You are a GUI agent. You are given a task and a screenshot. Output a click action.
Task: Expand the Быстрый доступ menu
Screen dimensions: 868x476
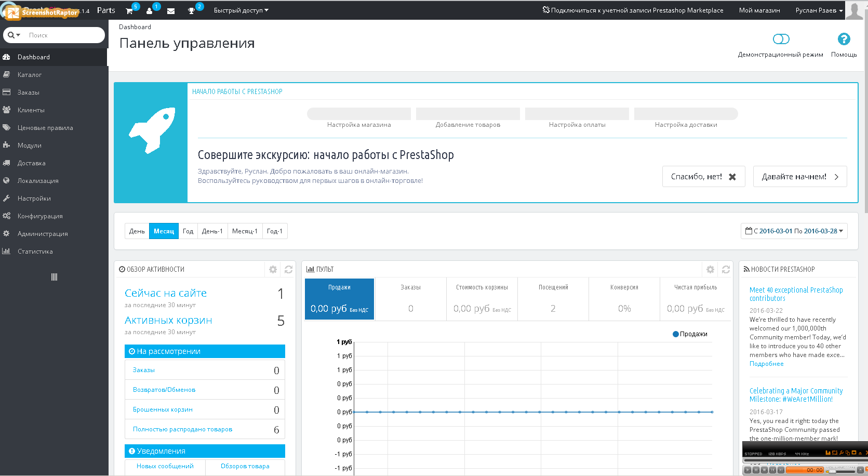[241, 10]
